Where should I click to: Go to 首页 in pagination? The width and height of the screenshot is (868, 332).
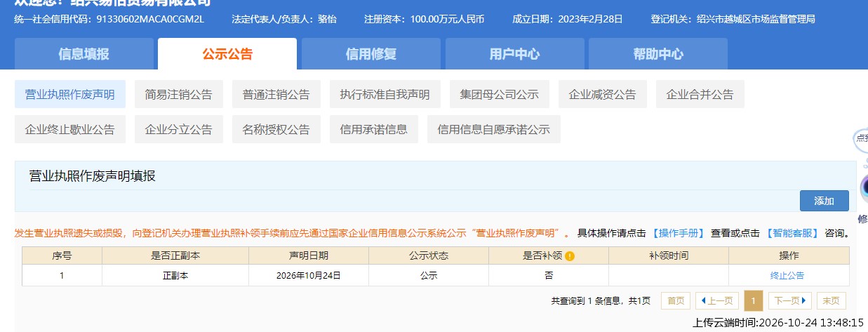pos(676,300)
